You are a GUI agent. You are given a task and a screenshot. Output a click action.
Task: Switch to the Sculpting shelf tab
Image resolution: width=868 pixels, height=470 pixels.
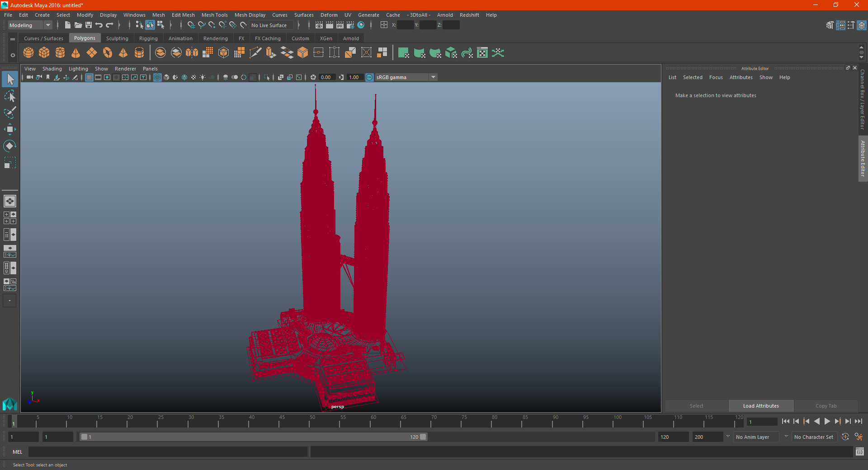pyautogui.click(x=117, y=38)
